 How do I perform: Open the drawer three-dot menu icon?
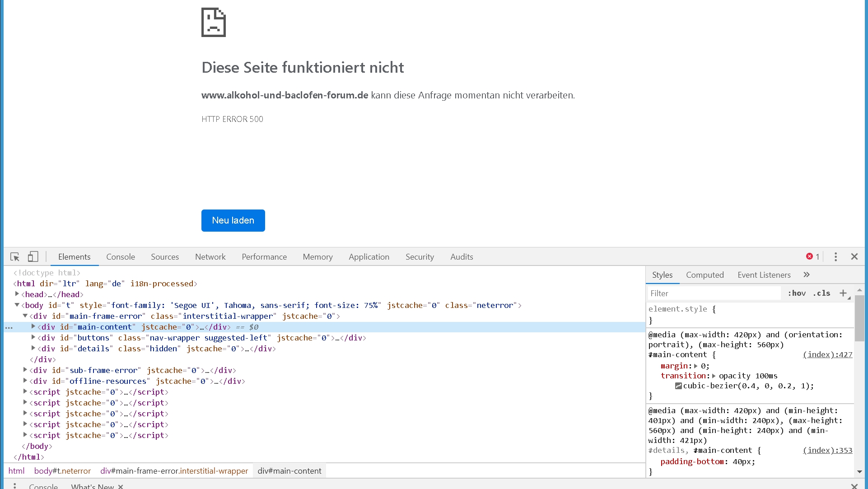pyautogui.click(x=15, y=486)
